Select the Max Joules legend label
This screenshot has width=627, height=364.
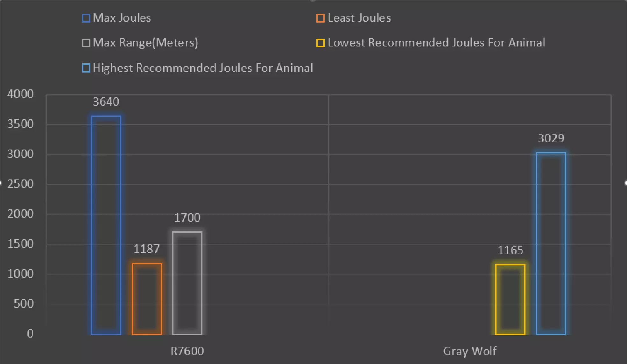pyautogui.click(x=122, y=18)
